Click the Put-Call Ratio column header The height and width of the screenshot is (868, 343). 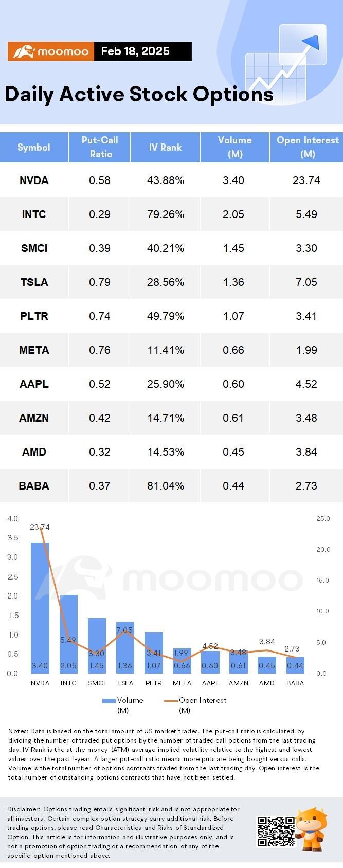click(100, 147)
